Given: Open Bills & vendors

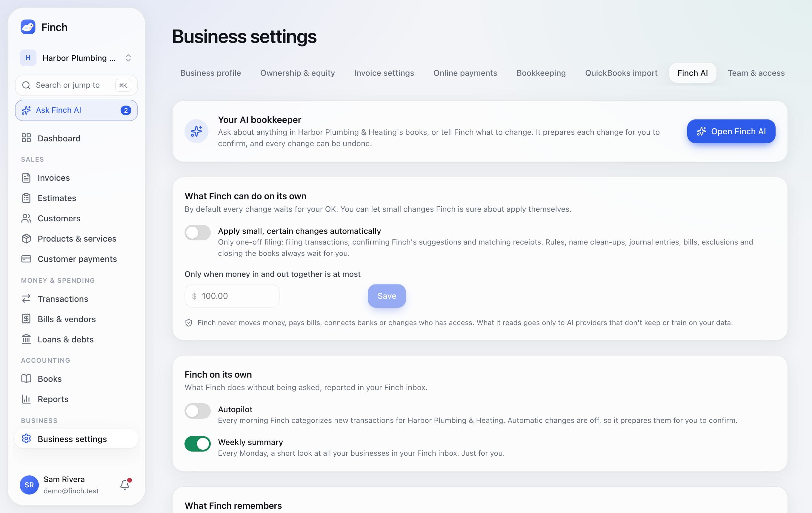Looking at the screenshot, I should click(76, 319).
